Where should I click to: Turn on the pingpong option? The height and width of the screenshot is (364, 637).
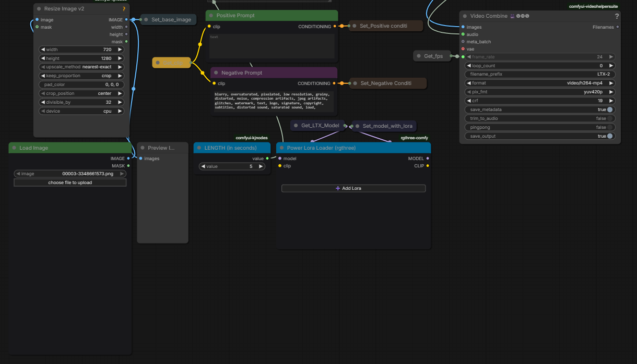(x=609, y=127)
